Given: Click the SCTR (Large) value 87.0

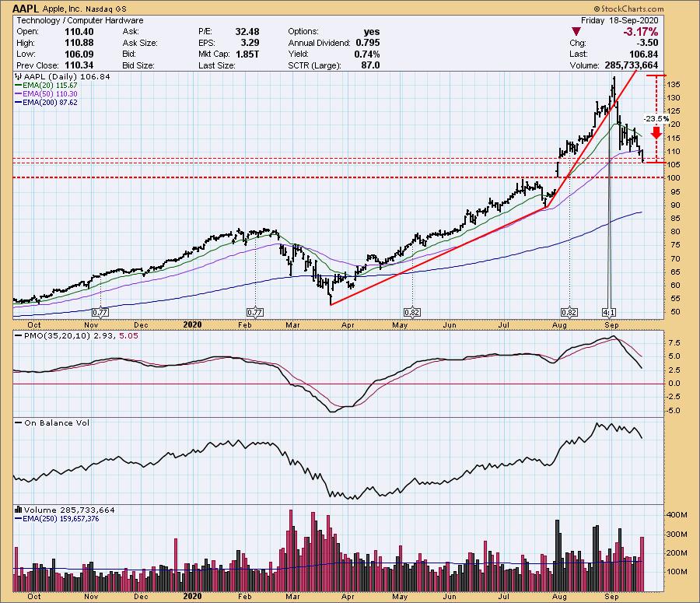Looking at the screenshot, I should [x=370, y=65].
